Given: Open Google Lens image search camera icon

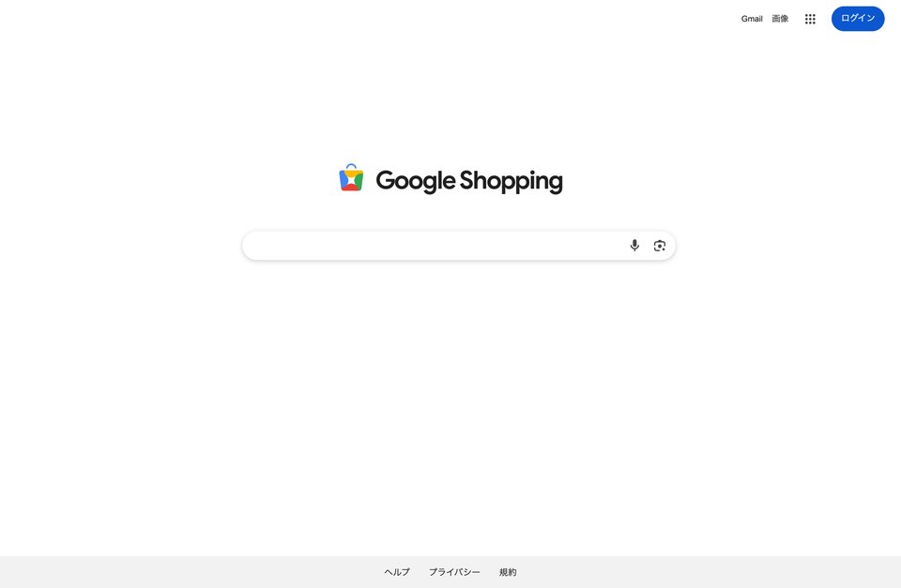Looking at the screenshot, I should pos(660,245).
